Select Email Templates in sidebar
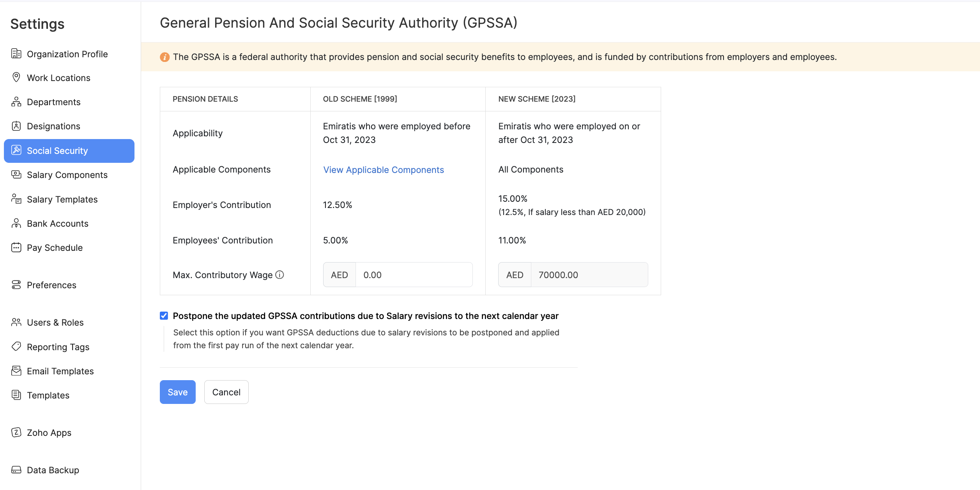Viewport: 980px width, 490px height. coord(60,371)
